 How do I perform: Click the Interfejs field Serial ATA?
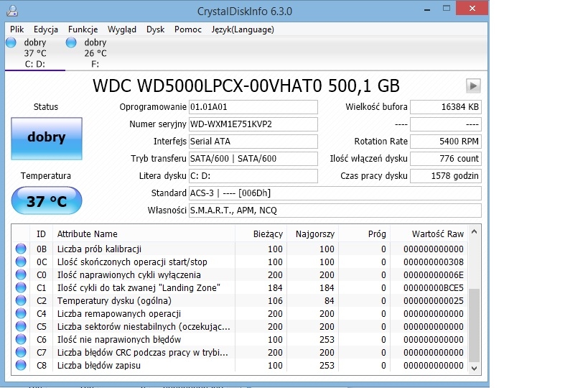coord(253,142)
